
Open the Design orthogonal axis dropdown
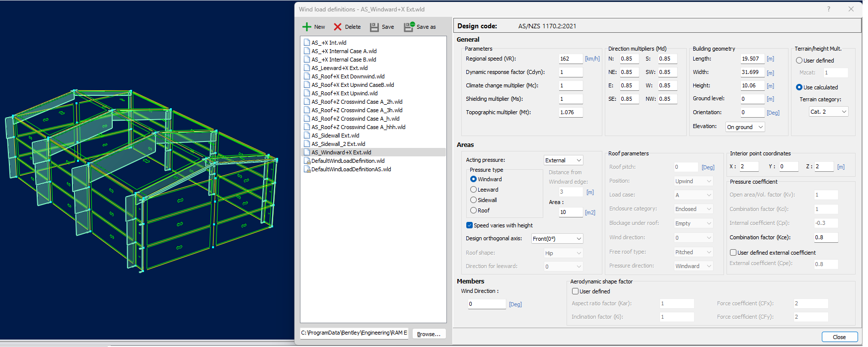(x=557, y=239)
